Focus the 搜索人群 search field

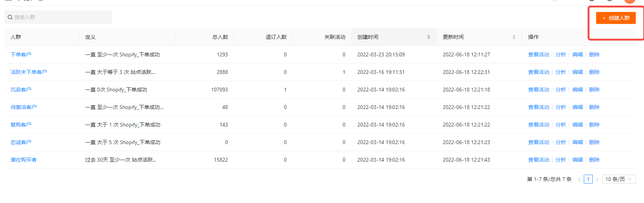click(x=58, y=17)
